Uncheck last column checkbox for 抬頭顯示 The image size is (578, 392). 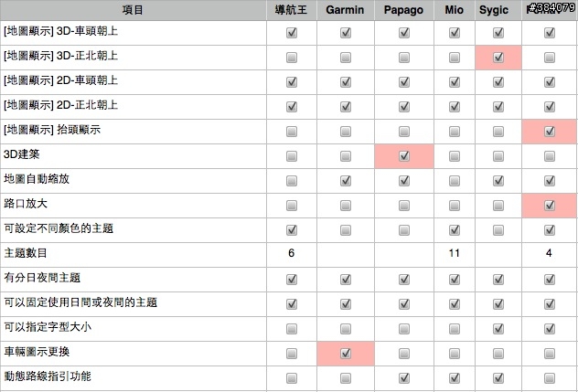[x=550, y=131]
